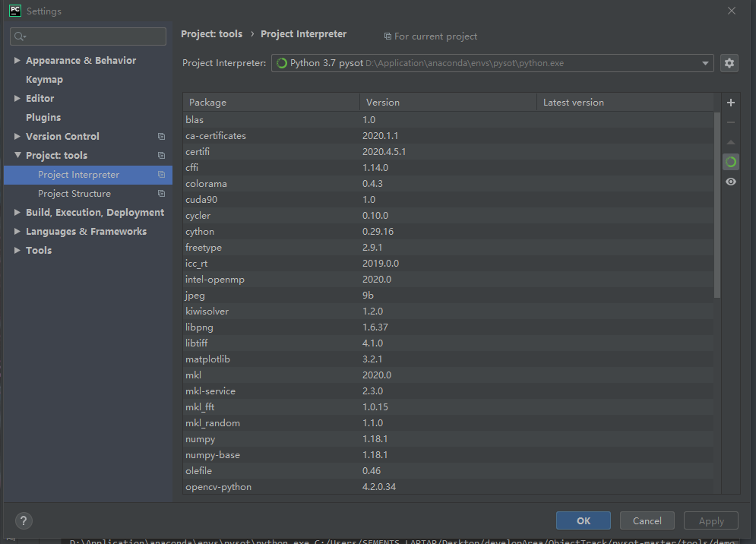756x544 pixels.
Task: Click the Latest version column header
Action: coord(625,103)
